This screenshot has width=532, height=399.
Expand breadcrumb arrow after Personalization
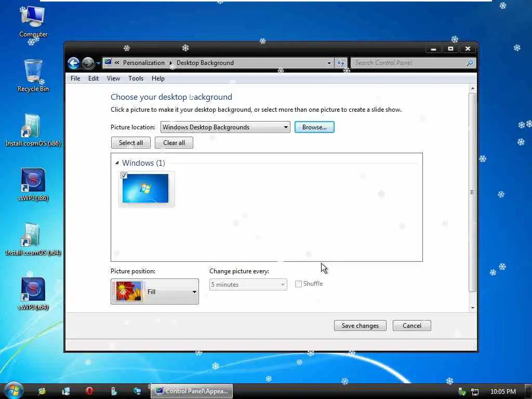click(x=170, y=63)
